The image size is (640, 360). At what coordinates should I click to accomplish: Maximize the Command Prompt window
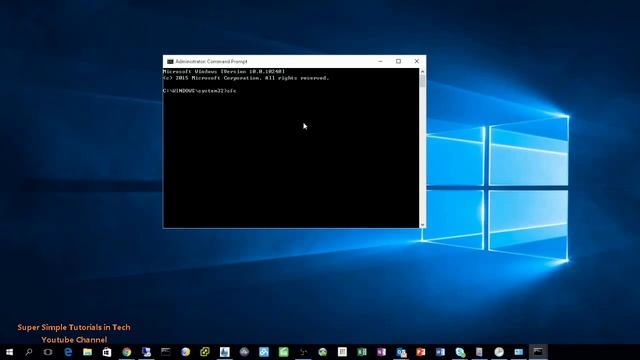tap(398, 61)
